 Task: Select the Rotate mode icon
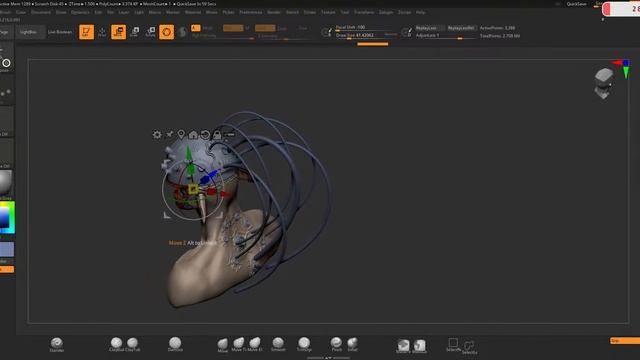[150, 32]
